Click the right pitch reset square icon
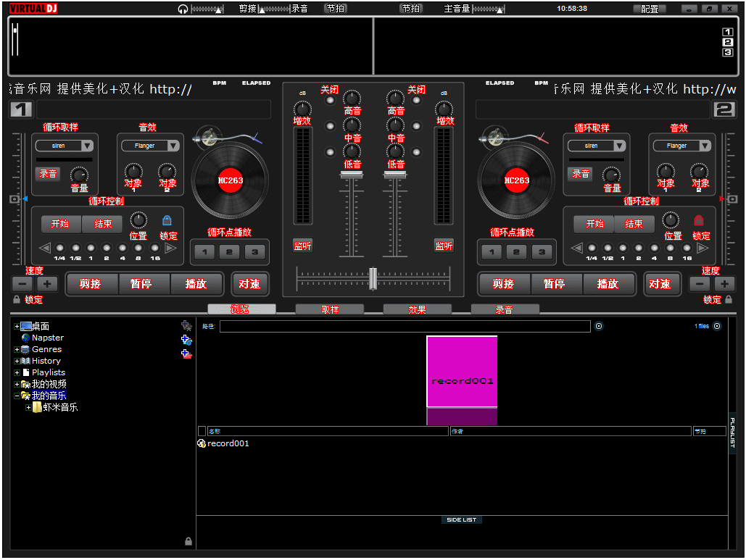This screenshot has width=746, height=560. (x=733, y=199)
